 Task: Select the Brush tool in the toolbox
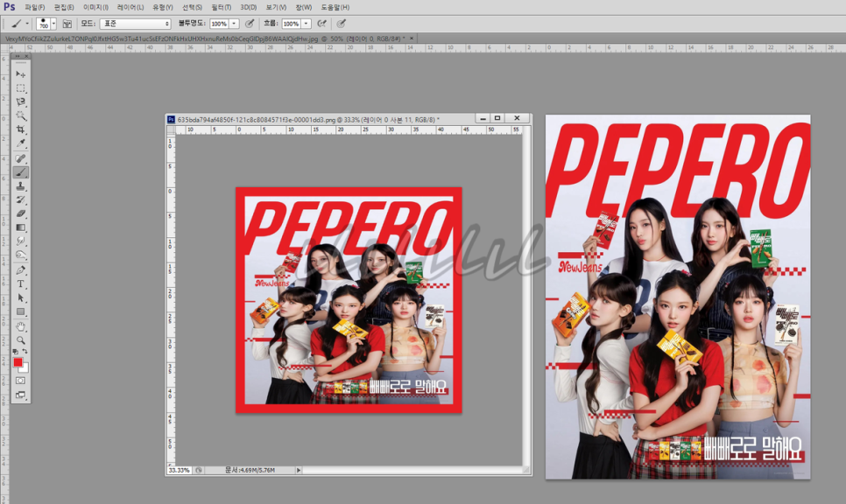(x=20, y=172)
